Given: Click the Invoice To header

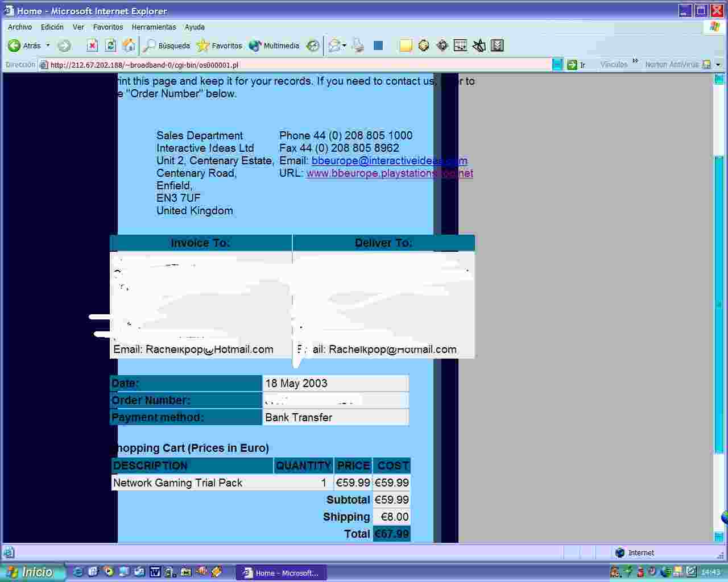Looking at the screenshot, I should pos(201,243).
